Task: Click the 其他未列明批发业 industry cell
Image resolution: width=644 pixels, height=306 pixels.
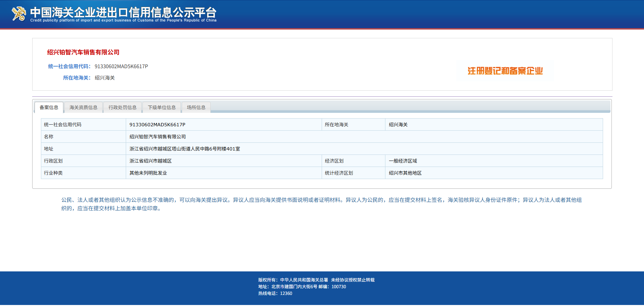Action: point(224,173)
